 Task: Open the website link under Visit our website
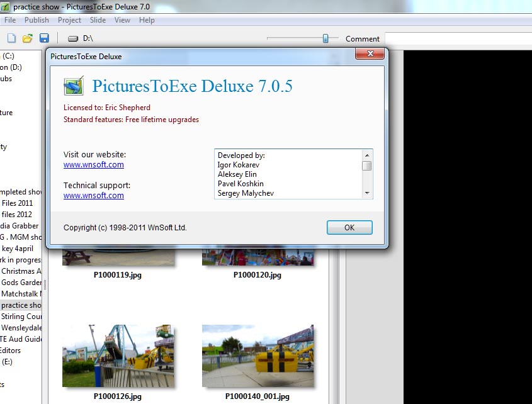click(x=94, y=164)
